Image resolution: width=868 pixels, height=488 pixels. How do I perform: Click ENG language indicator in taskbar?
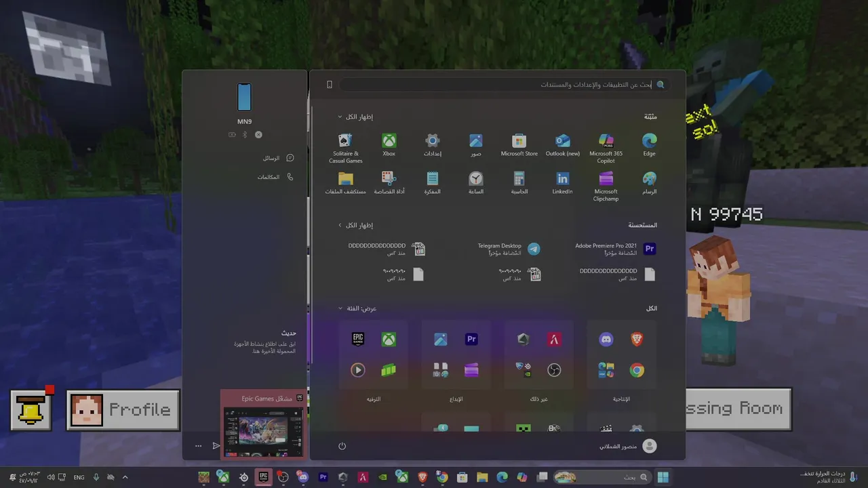pos(79,477)
